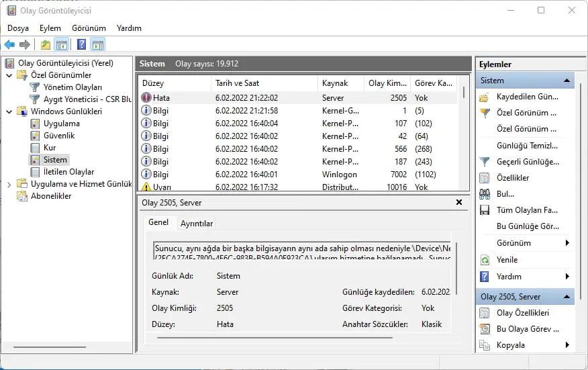Collapse the Windows Günlükleri tree node
Image resolution: width=588 pixels, height=370 pixels.
pyautogui.click(x=9, y=111)
